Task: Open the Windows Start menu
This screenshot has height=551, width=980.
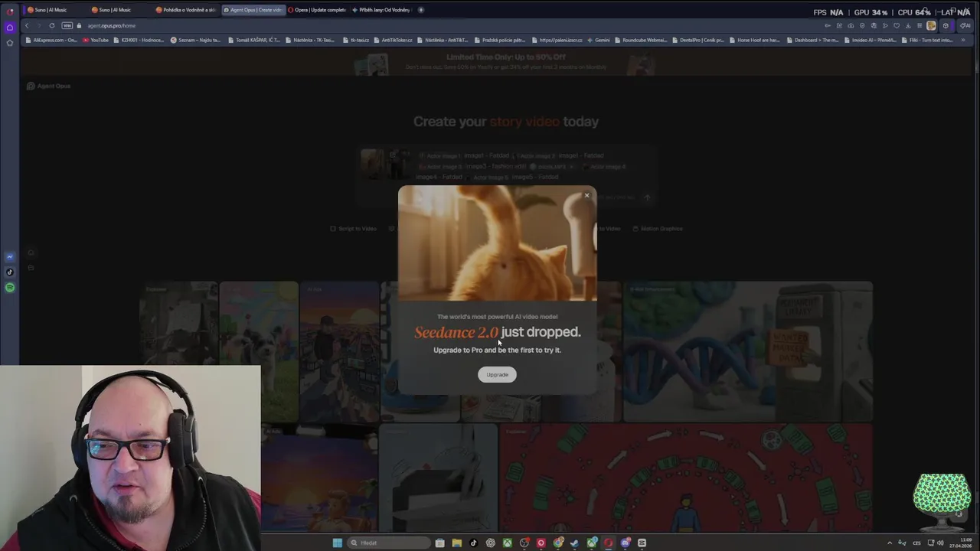Action: click(338, 543)
